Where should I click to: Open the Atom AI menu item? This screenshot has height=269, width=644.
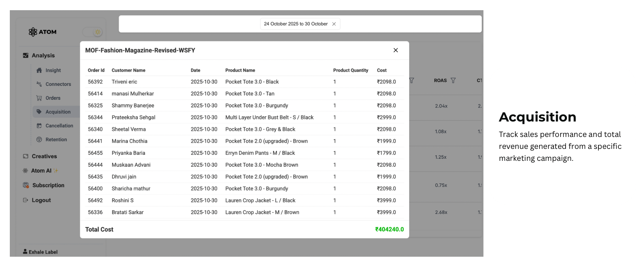coord(41,171)
